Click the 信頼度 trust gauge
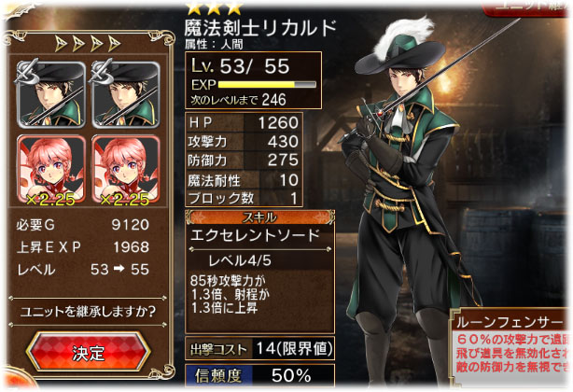This screenshot has width=573, height=392. (x=259, y=375)
